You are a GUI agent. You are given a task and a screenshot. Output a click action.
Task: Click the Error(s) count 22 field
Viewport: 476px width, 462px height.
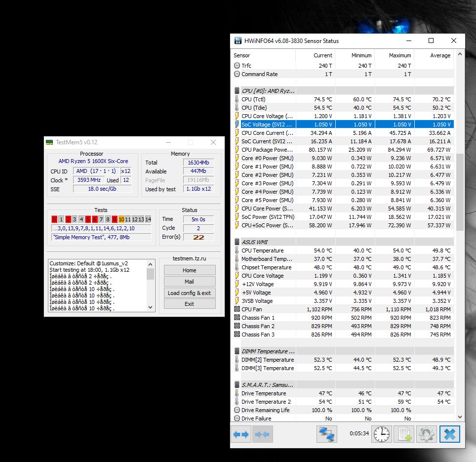[x=198, y=237]
